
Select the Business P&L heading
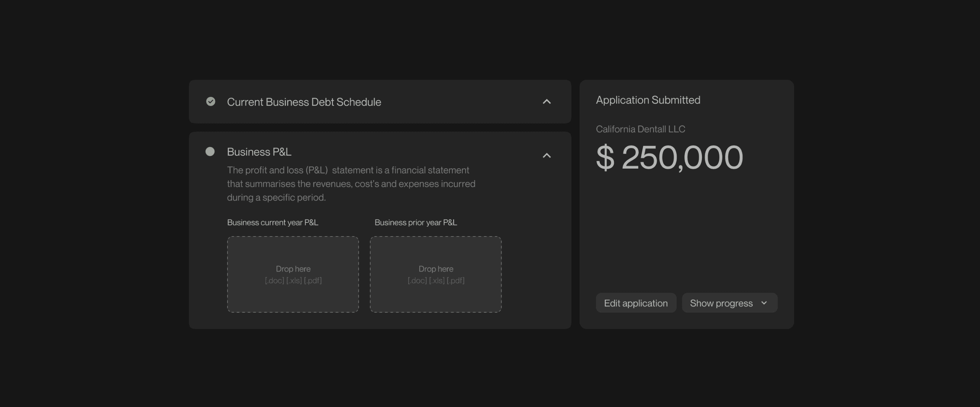tap(259, 152)
